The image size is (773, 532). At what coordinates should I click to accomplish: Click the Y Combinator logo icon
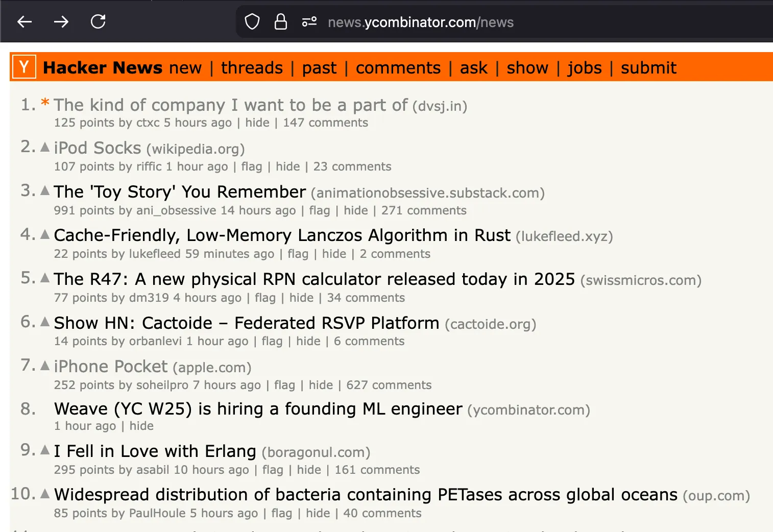pyautogui.click(x=24, y=67)
